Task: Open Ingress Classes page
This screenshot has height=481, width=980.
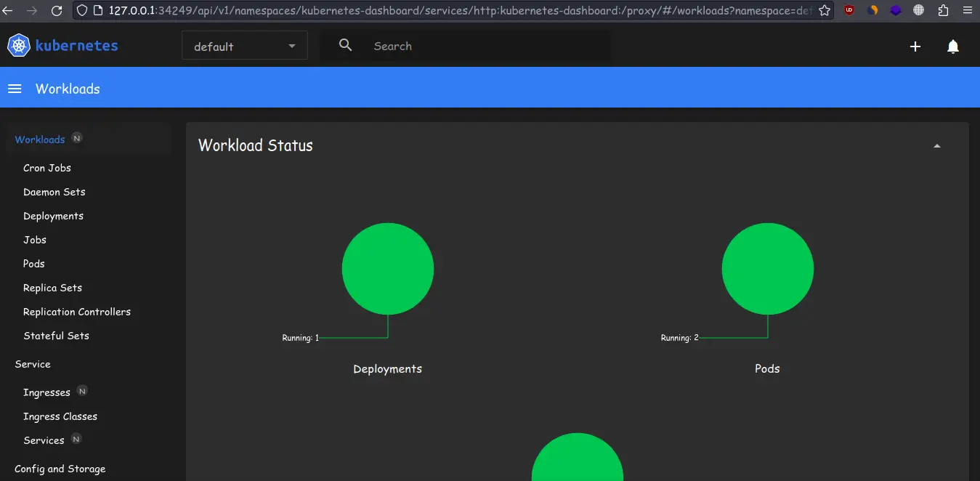Action: [60, 416]
